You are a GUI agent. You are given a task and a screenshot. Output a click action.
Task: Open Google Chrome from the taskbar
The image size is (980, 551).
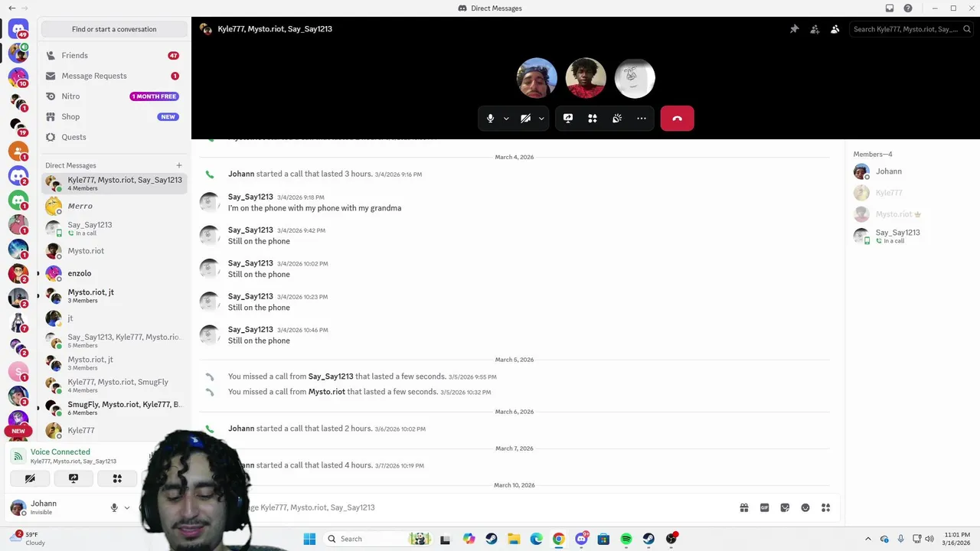pos(559,539)
